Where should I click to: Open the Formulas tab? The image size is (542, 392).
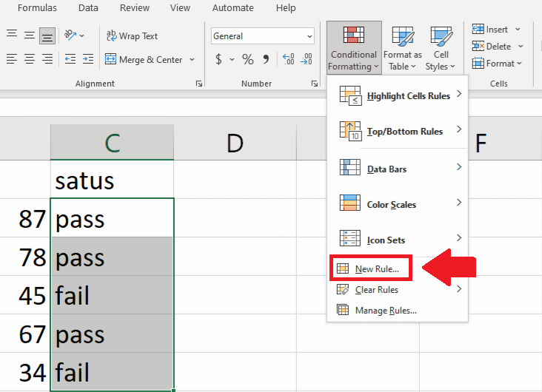click(x=37, y=7)
